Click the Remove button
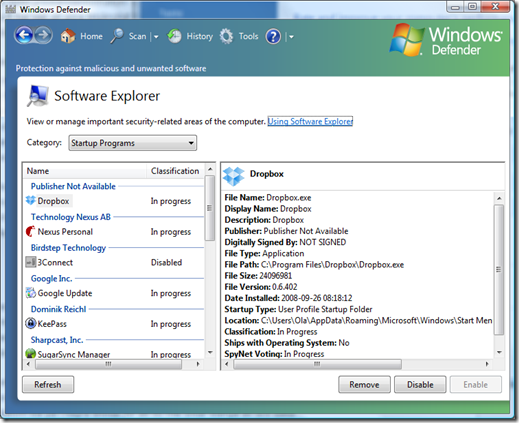This screenshot has height=423, width=519. click(364, 384)
